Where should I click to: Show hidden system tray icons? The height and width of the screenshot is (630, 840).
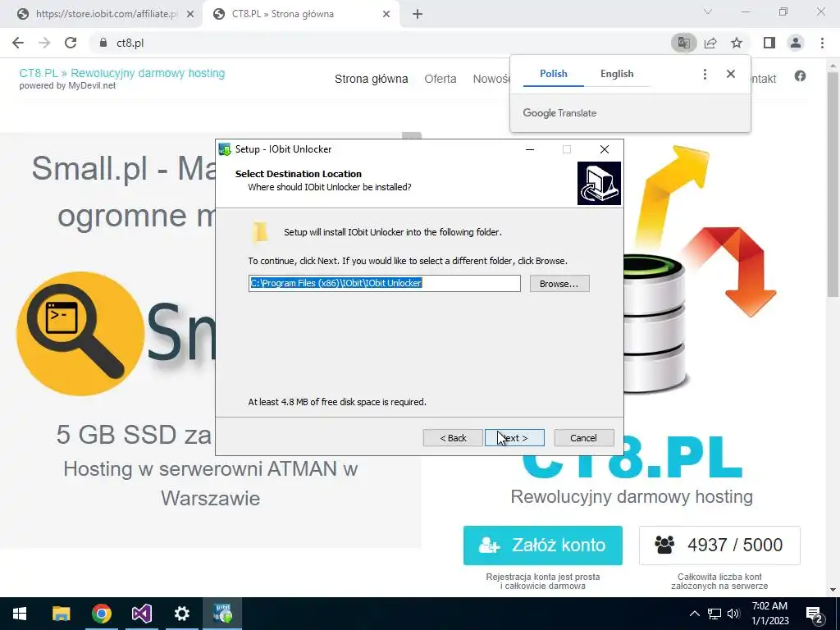pyautogui.click(x=694, y=614)
